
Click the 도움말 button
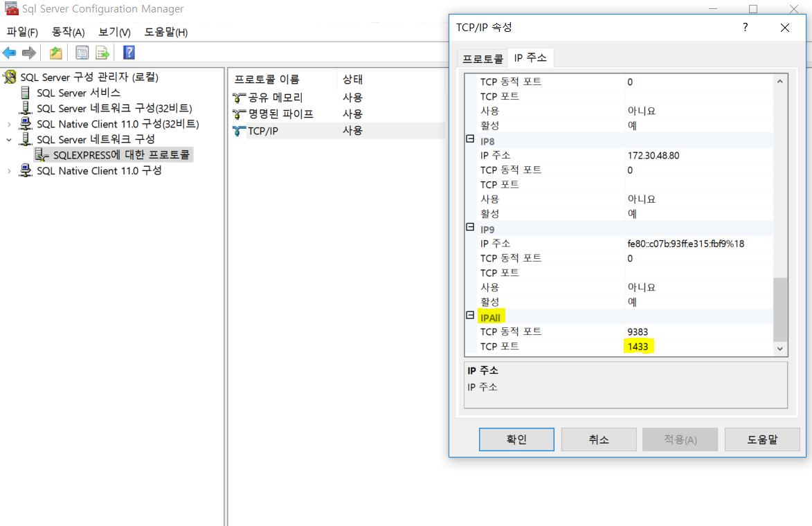[761, 439]
